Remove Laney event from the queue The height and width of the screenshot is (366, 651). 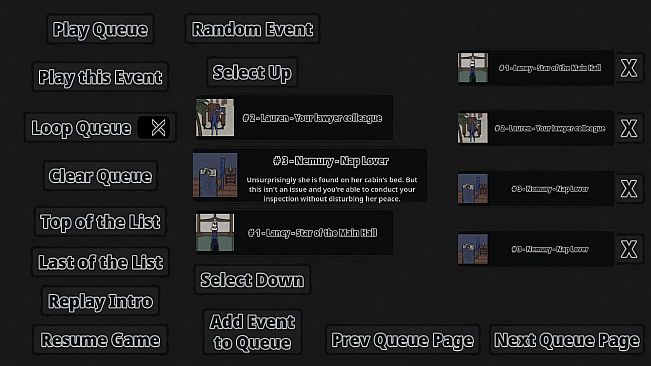click(629, 68)
